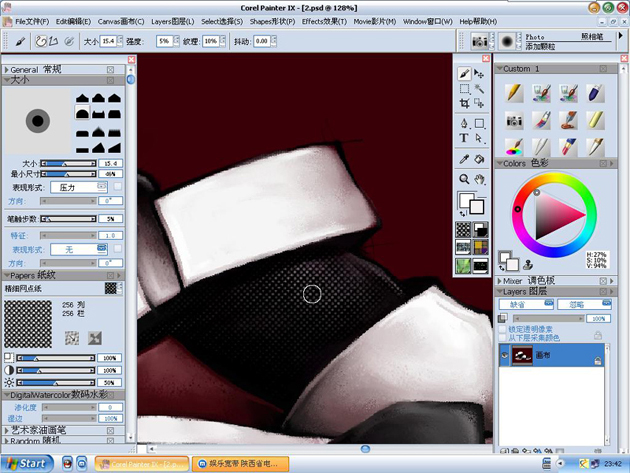Select the Crop tool in toolbox
This screenshot has width=630, height=473.
464,104
